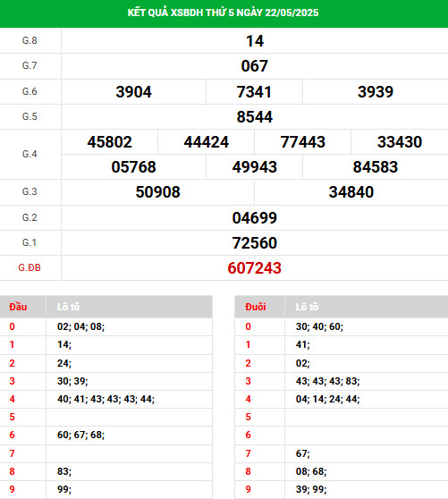The width and height of the screenshot is (448, 499).
Task: Select G.6 number 3939
Action: [376, 92]
